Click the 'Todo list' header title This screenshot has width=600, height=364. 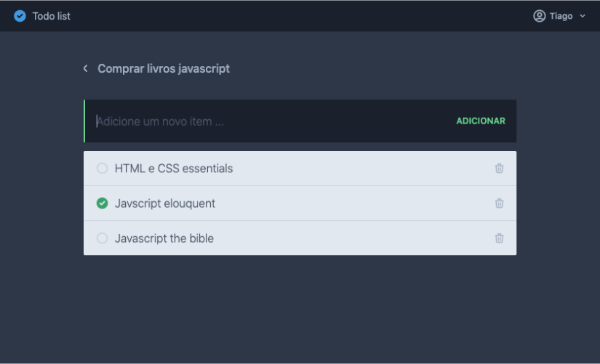tap(52, 16)
